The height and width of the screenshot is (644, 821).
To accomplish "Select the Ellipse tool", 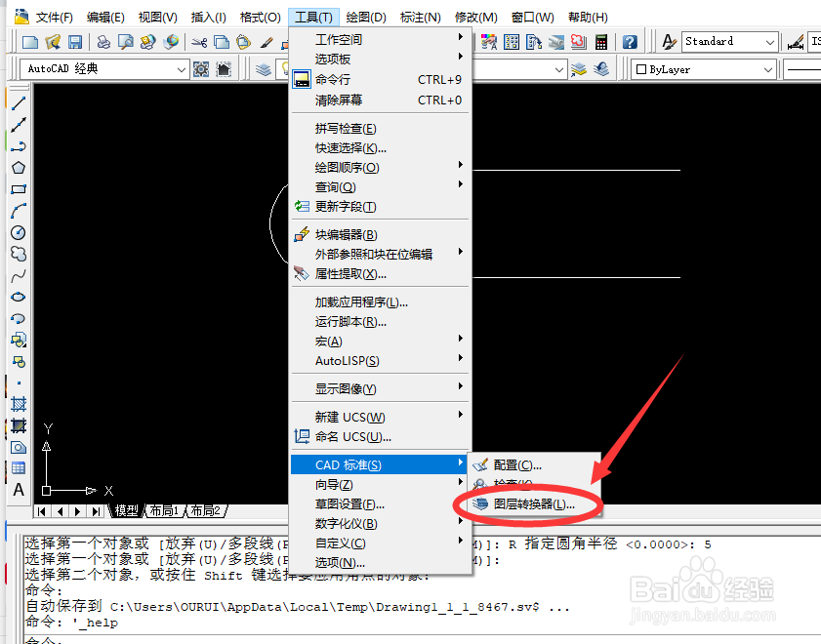I will pos(19,297).
